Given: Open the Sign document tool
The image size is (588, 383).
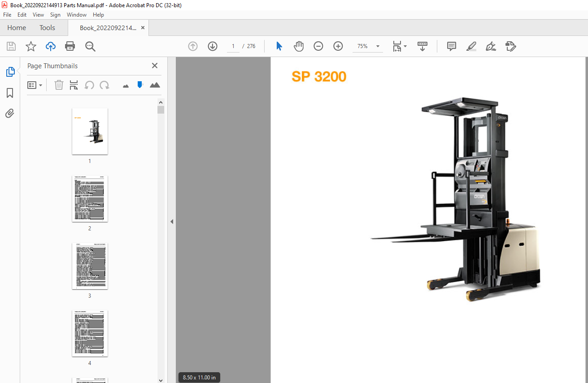Looking at the screenshot, I should point(491,46).
